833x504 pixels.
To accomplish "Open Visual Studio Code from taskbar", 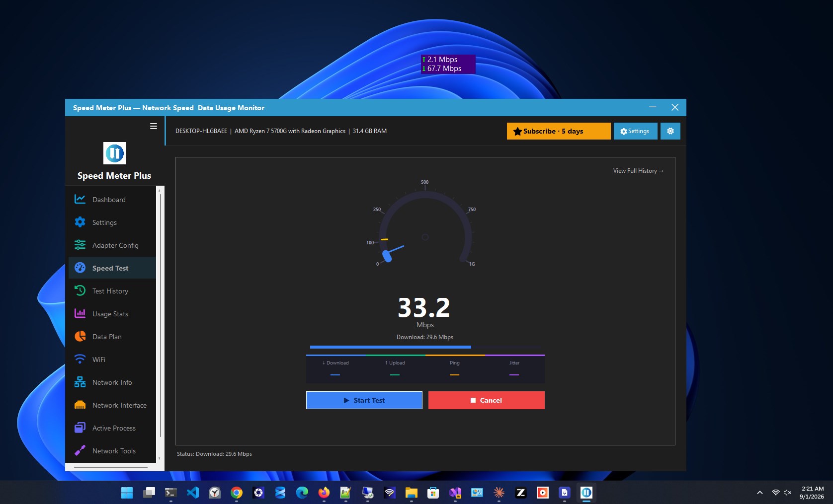I will click(193, 493).
